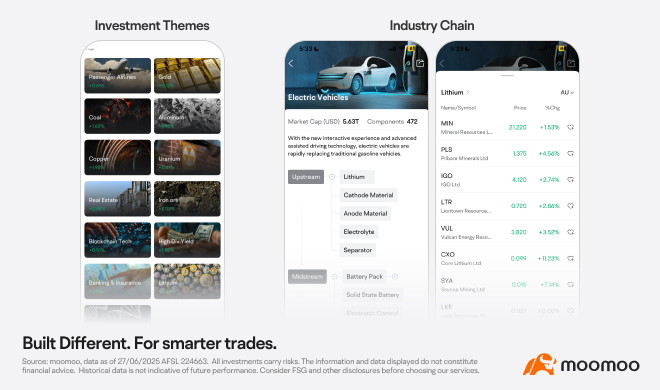
Task: Open Separator segment
Action: click(358, 250)
